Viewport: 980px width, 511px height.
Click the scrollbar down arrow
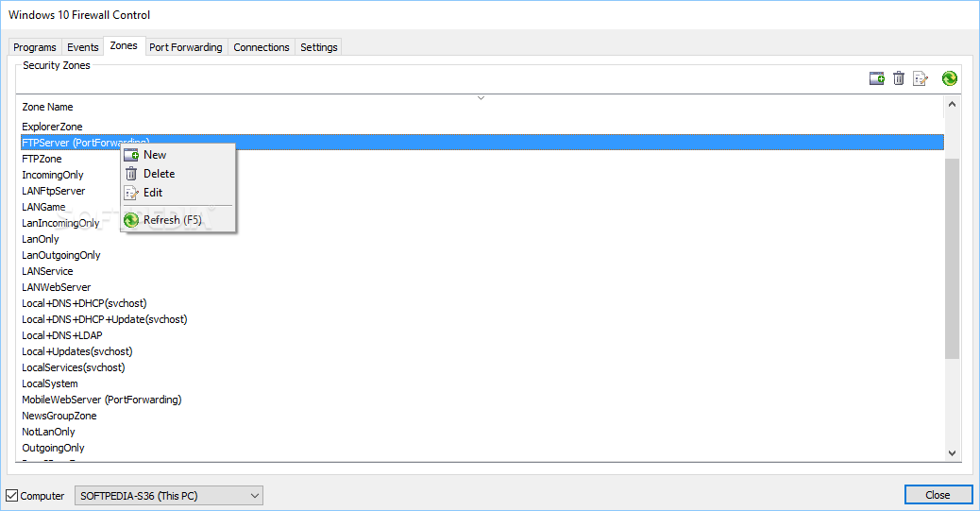[952, 453]
